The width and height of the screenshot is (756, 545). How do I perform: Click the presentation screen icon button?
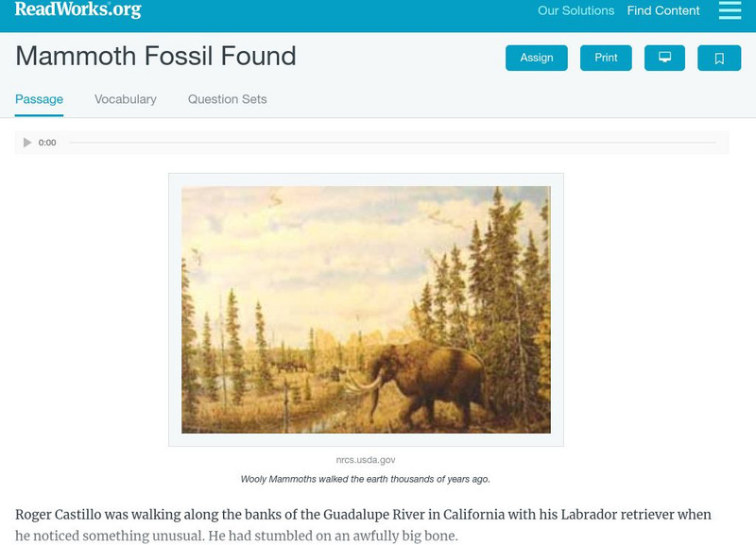[x=664, y=58]
